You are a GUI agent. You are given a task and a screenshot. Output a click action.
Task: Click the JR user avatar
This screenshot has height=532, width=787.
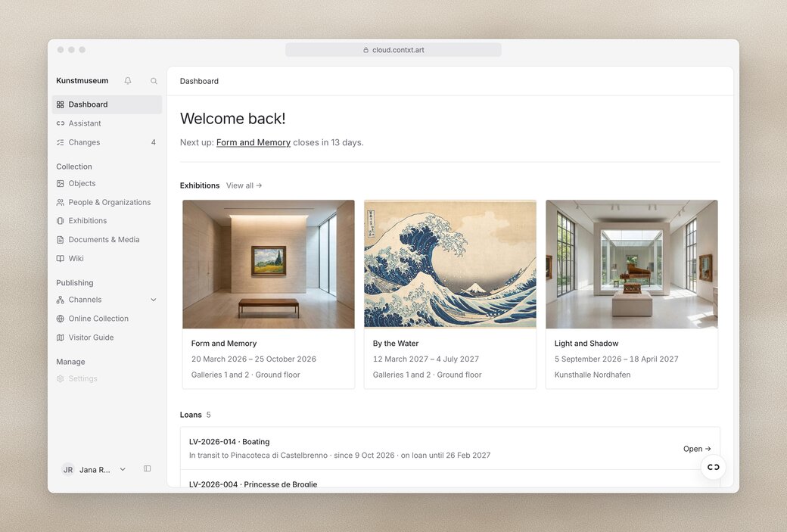click(68, 470)
